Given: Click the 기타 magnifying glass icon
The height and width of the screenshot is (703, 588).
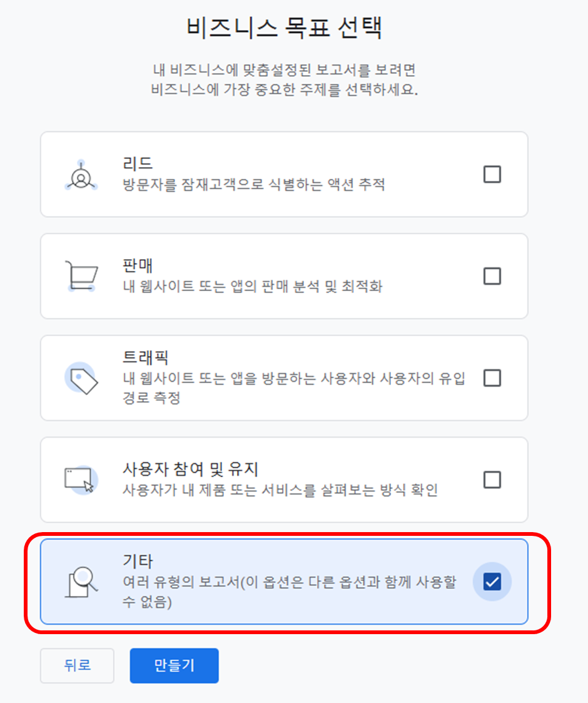Looking at the screenshot, I should click(x=81, y=582).
